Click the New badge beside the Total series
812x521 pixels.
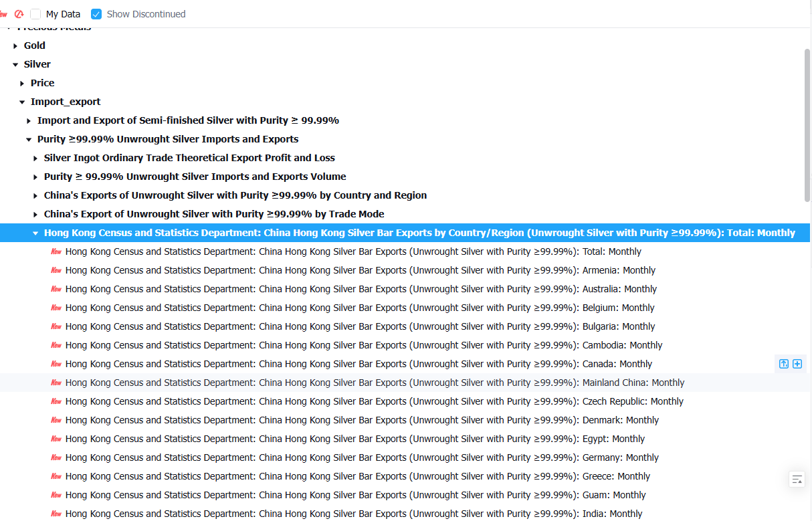[56, 251]
